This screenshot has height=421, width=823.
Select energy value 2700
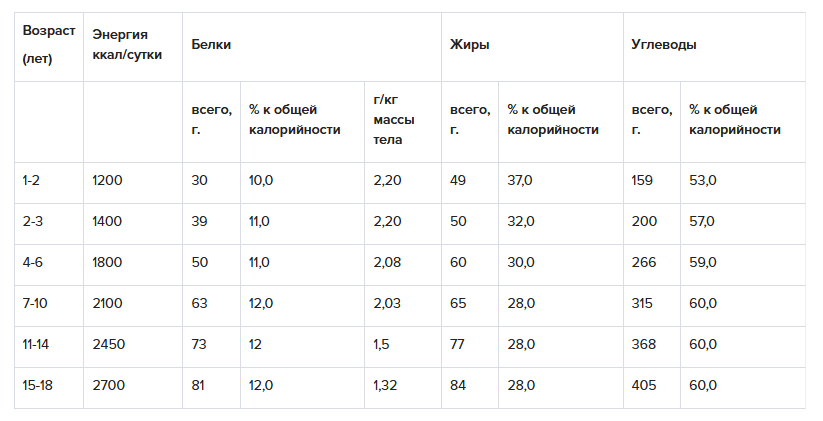pyautogui.click(x=107, y=385)
